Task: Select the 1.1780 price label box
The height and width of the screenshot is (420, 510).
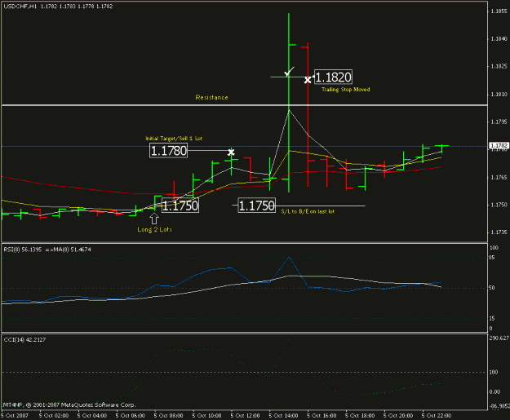Action: point(168,151)
